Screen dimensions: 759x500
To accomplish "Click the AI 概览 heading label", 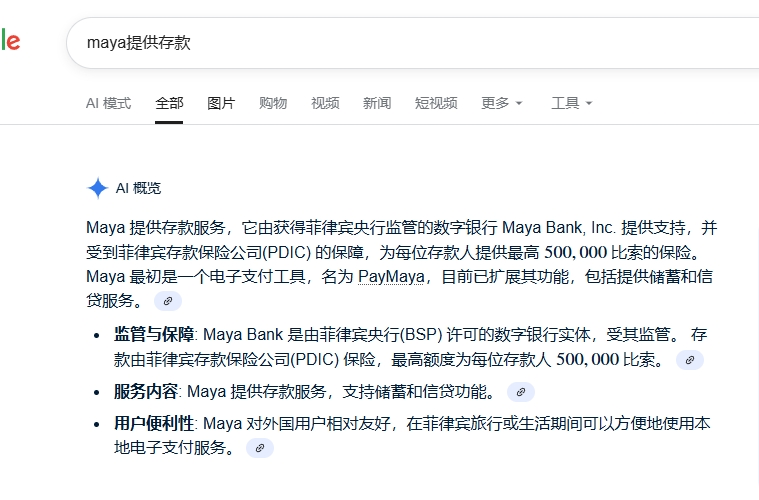I will pos(138,188).
